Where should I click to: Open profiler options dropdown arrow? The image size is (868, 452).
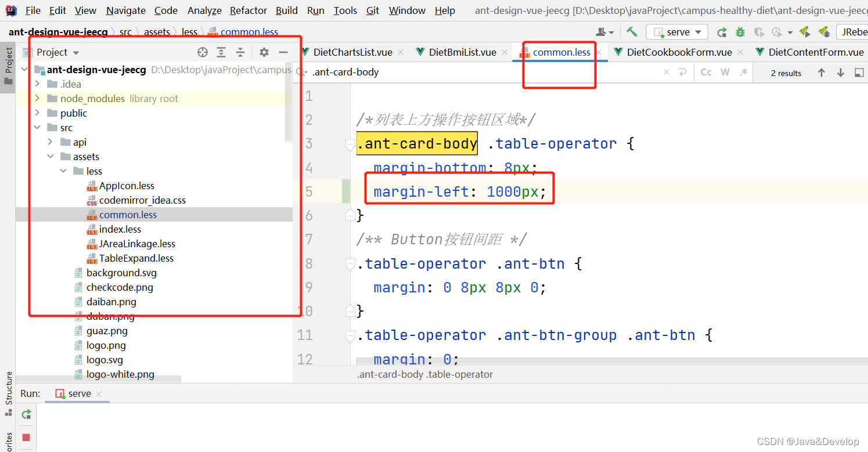pos(790,32)
